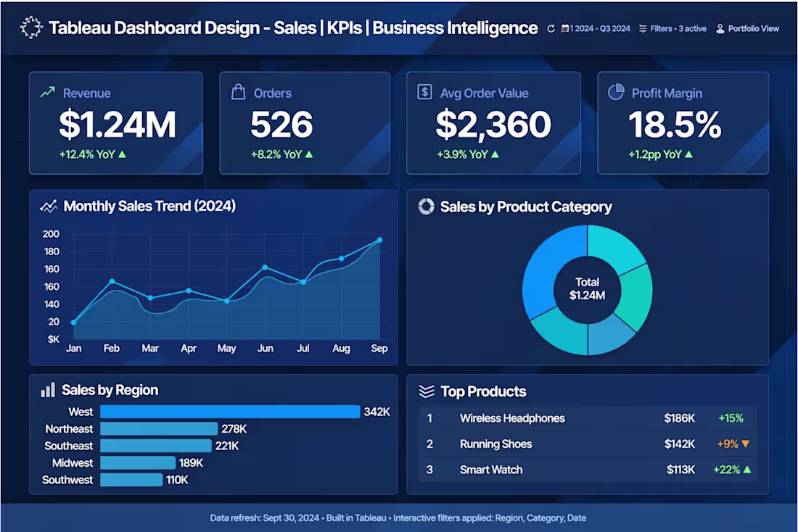The image size is (798, 532).
Task: Select the Running Shoes row name
Action: click(x=495, y=444)
